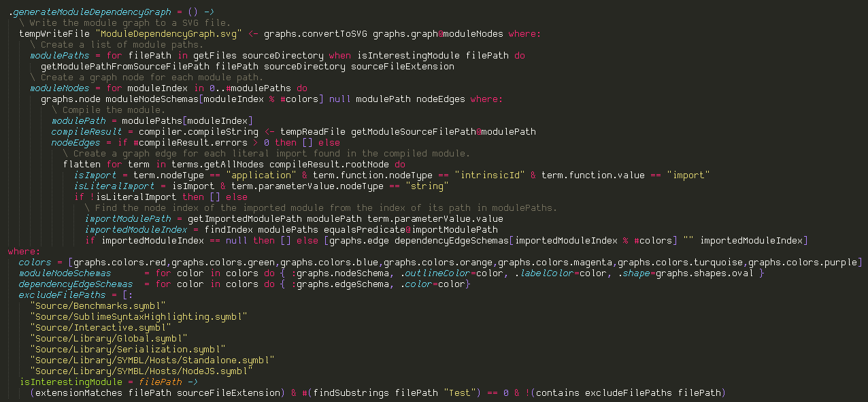Click graphs.colors.turquoise
The width and height of the screenshot is (868, 402).
click(x=680, y=262)
